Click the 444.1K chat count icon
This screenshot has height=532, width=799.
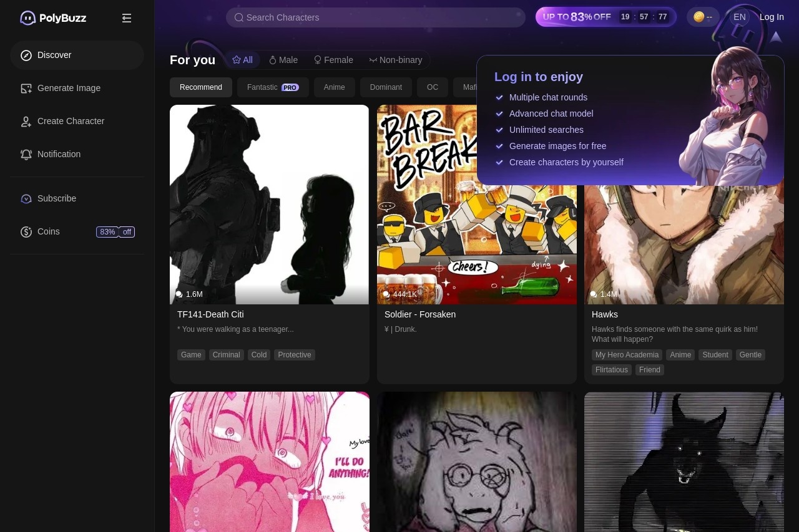(386, 294)
